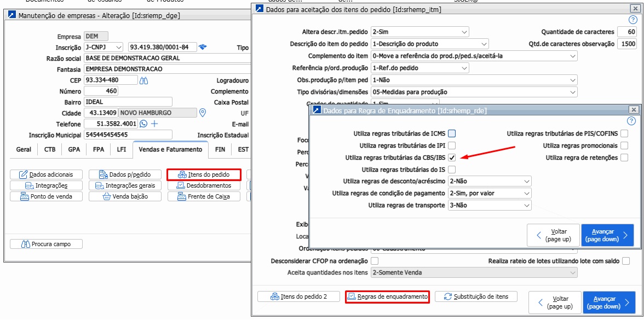Screen dimensions: 644x326
Task: Enable Utiliza regra de retenções checkbox
Action: (x=625, y=158)
